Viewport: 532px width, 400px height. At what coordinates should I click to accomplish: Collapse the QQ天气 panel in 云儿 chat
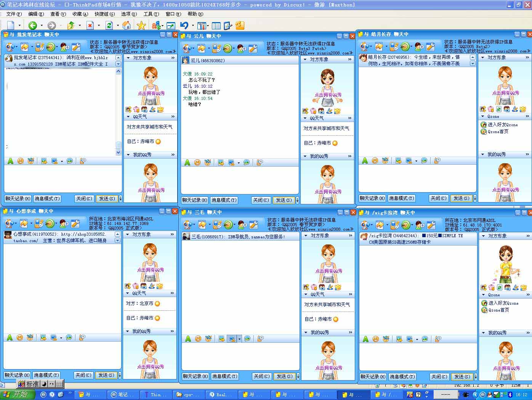click(305, 118)
